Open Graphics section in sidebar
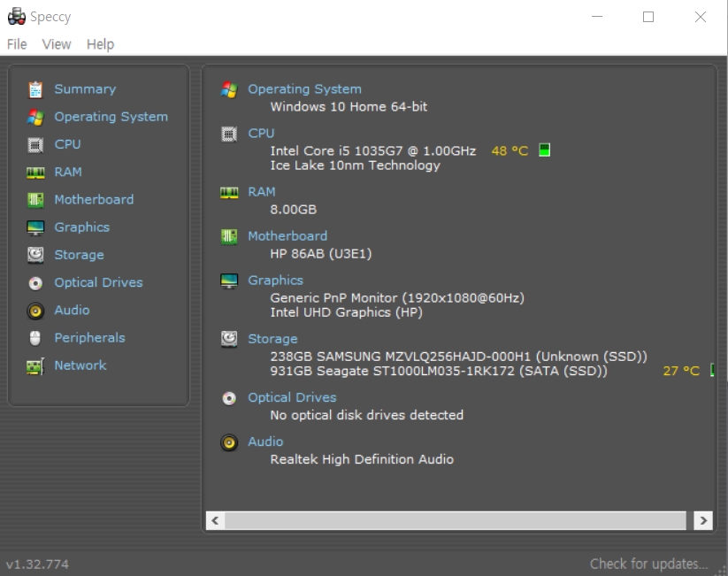This screenshot has height=576, width=728. pos(81,227)
